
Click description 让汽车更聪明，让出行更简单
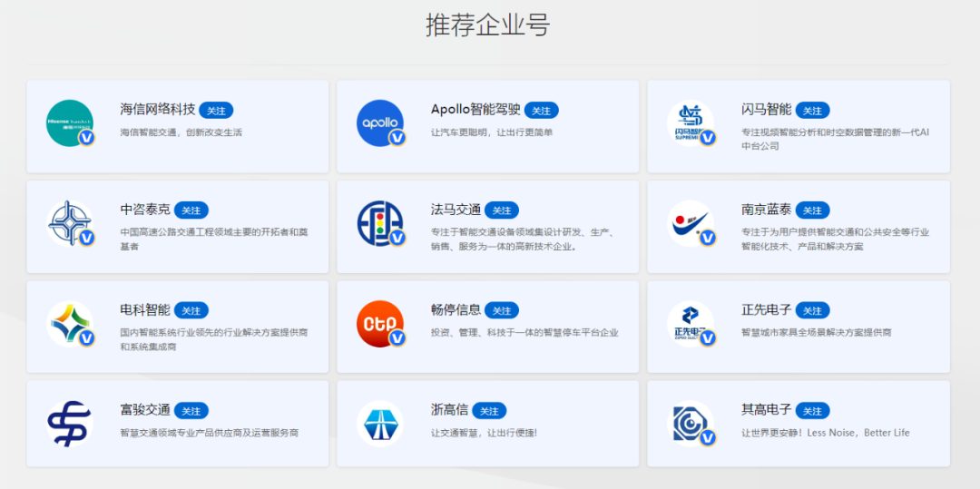(492, 132)
